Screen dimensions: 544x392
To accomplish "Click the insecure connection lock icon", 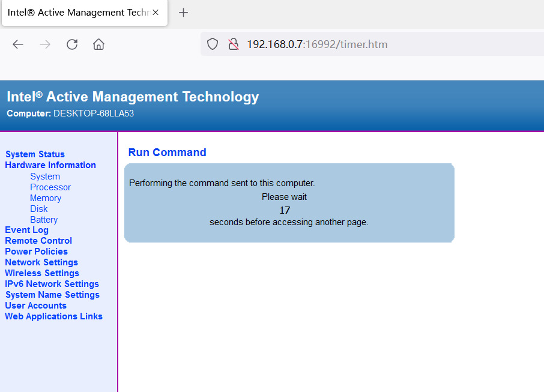I will click(233, 44).
